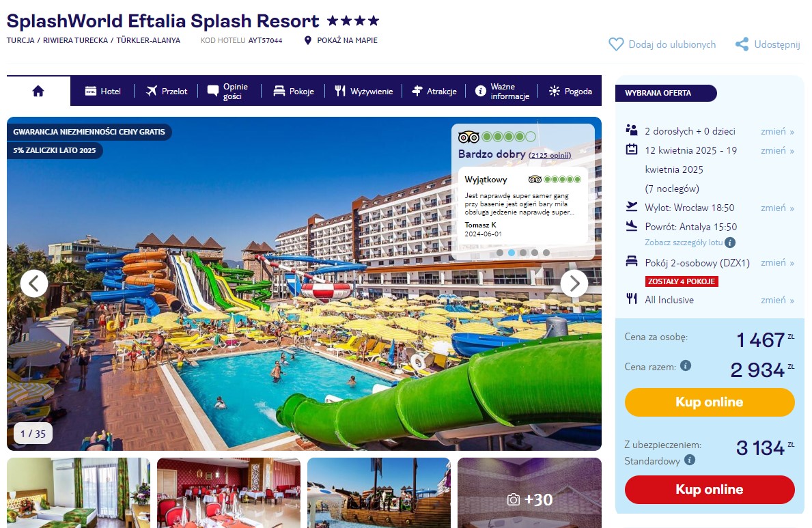Open the Wyżywienie tab
The height and width of the screenshot is (528, 812).
[x=364, y=92]
